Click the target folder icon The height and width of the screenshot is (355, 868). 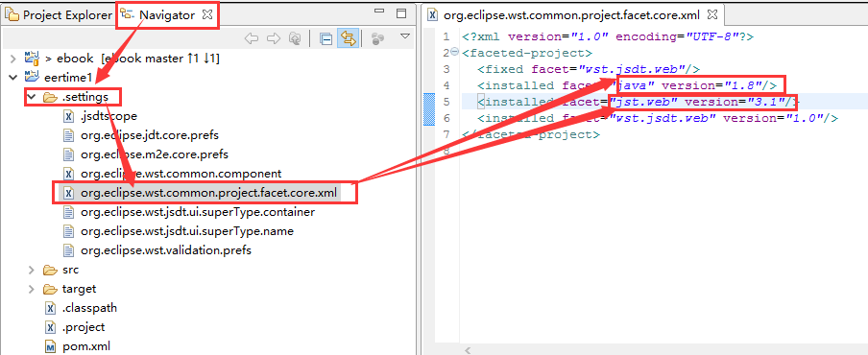tap(50, 289)
